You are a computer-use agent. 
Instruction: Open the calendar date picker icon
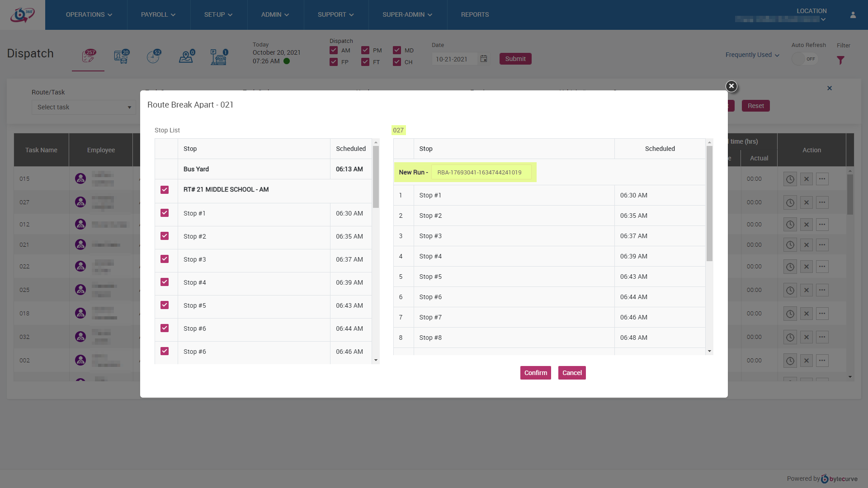click(x=484, y=59)
